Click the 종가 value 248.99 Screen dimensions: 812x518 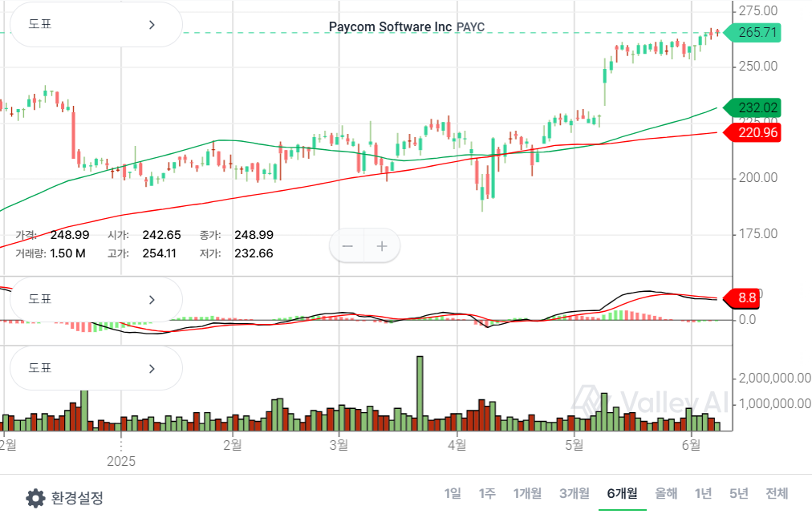tap(254, 235)
